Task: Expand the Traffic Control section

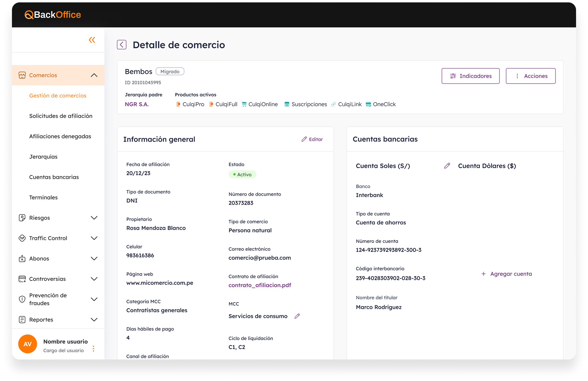Action: [94, 238]
